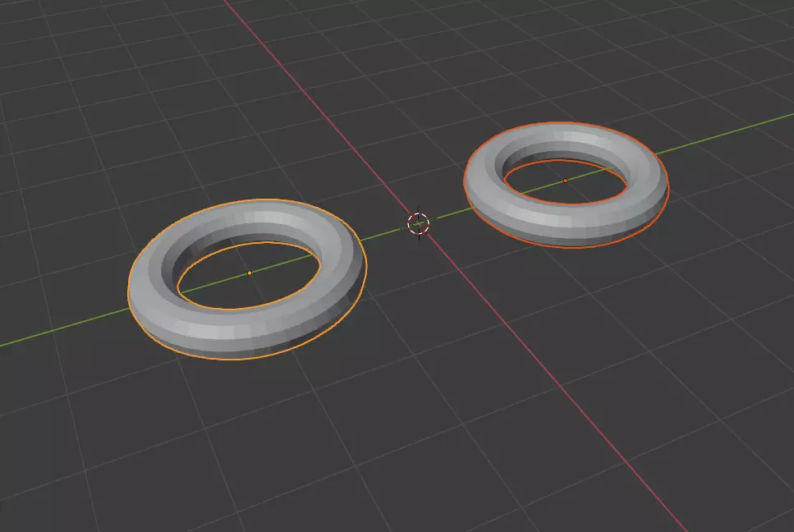Click the origin dot of the left torus
This screenshot has height=532, width=794.
[x=249, y=273]
